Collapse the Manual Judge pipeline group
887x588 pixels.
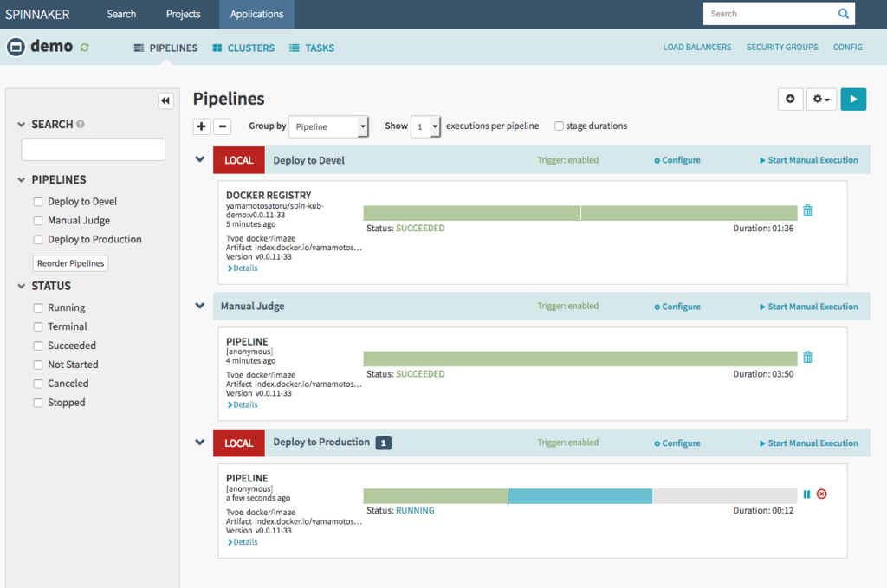pos(200,306)
